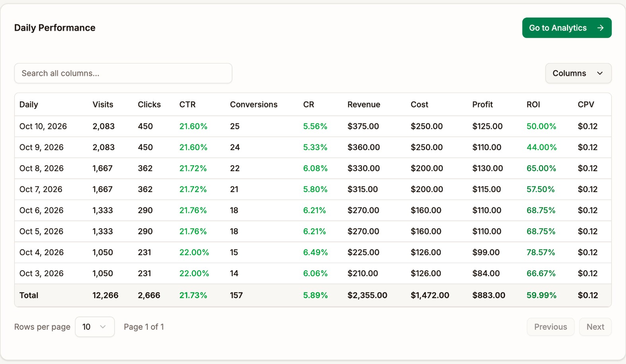Sort by the Cost column header

pyautogui.click(x=420, y=105)
